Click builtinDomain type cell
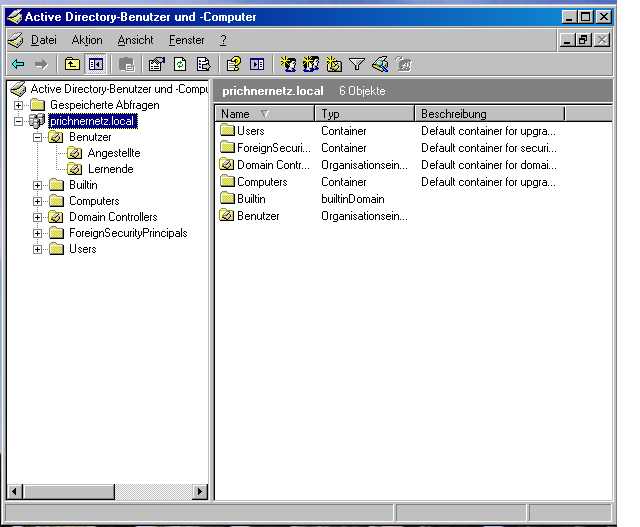 click(x=353, y=199)
